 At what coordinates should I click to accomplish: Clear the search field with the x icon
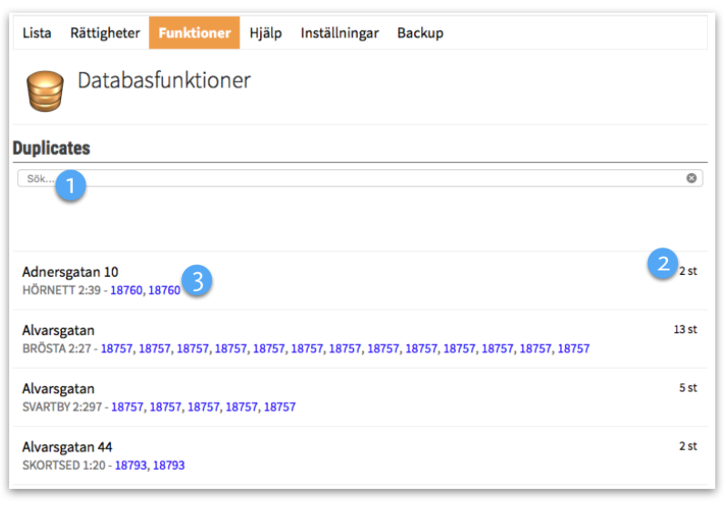pos(691,178)
